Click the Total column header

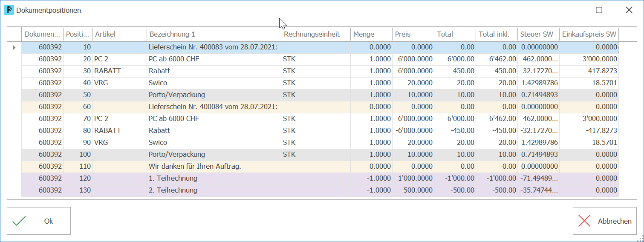point(455,34)
